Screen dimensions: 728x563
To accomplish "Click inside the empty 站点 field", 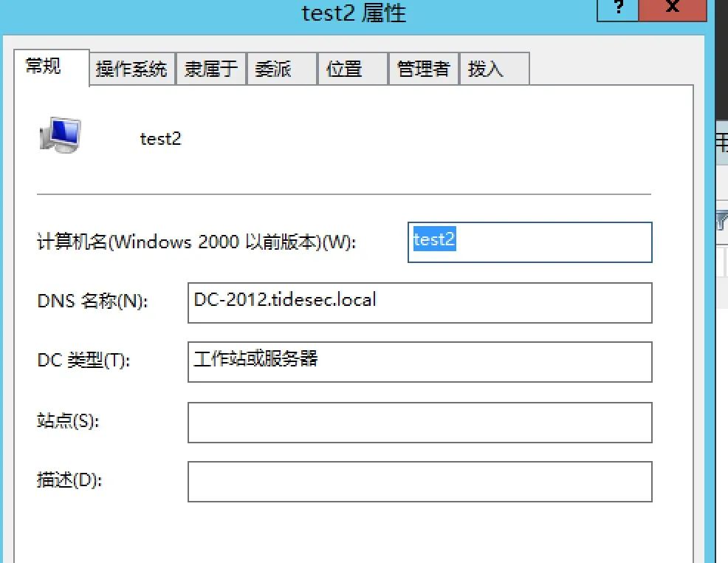I will 419,421.
